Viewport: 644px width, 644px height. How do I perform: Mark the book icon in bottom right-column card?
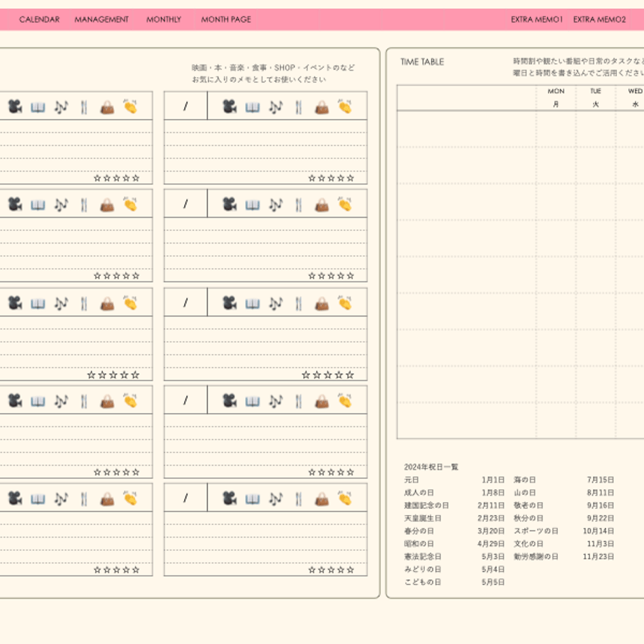click(x=253, y=499)
